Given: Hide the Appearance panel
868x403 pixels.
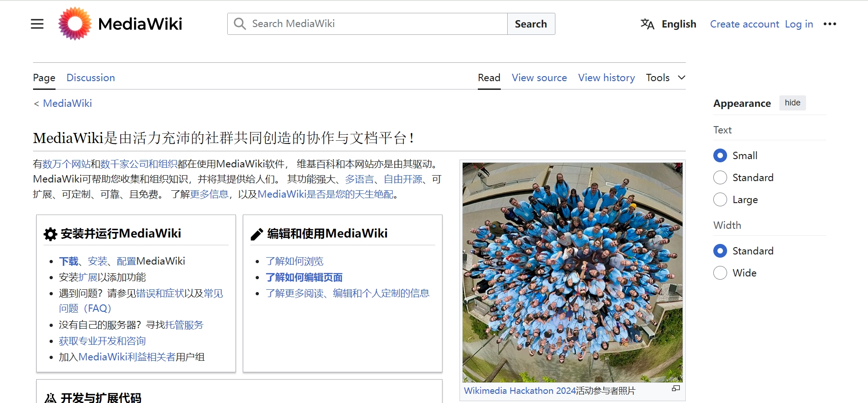Looking at the screenshot, I should (x=792, y=103).
